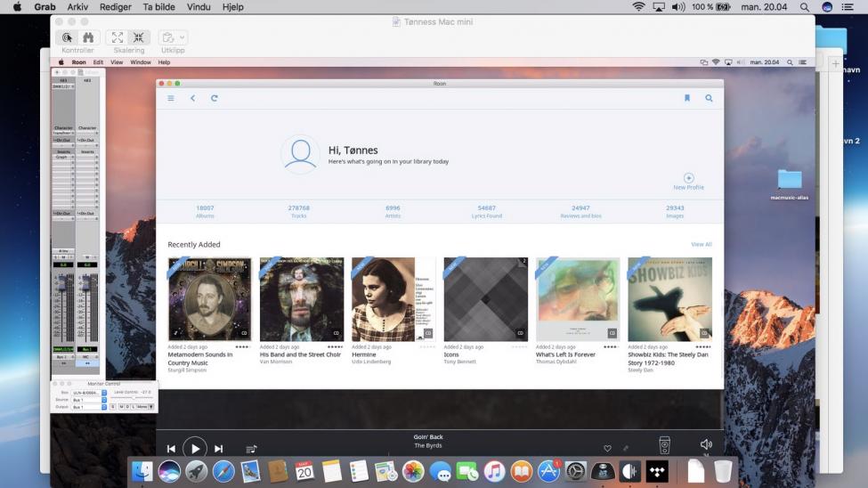Click artist name Sturgill Simpson

coord(187,370)
